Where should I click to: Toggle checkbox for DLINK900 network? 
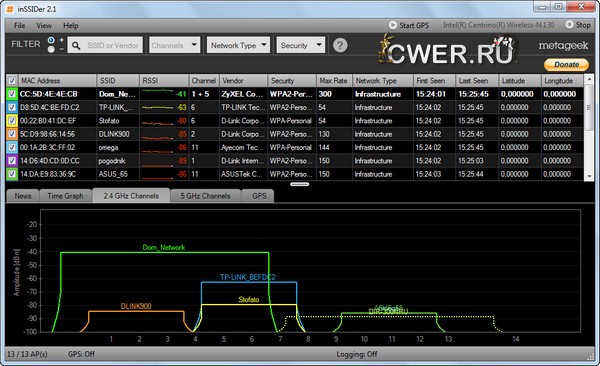pyautogui.click(x=12, y=134)
